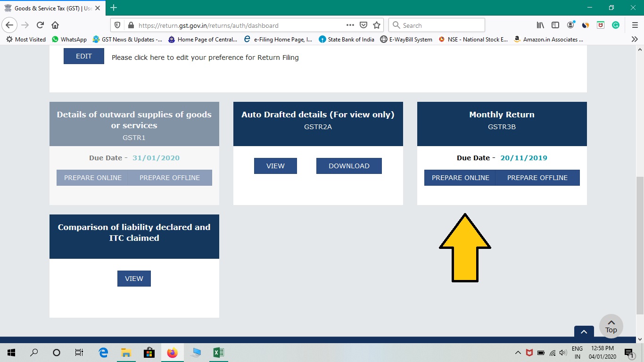This screenshot has width=644, height=362.
Task: Open the Firefox account icon
Action: pyautogui.click(x=570, y=25)
